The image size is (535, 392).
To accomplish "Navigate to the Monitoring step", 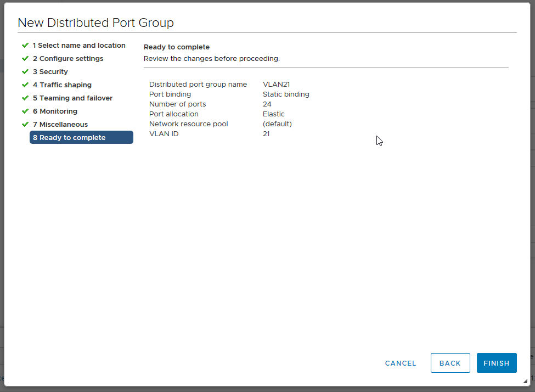I will pos(56,111).
